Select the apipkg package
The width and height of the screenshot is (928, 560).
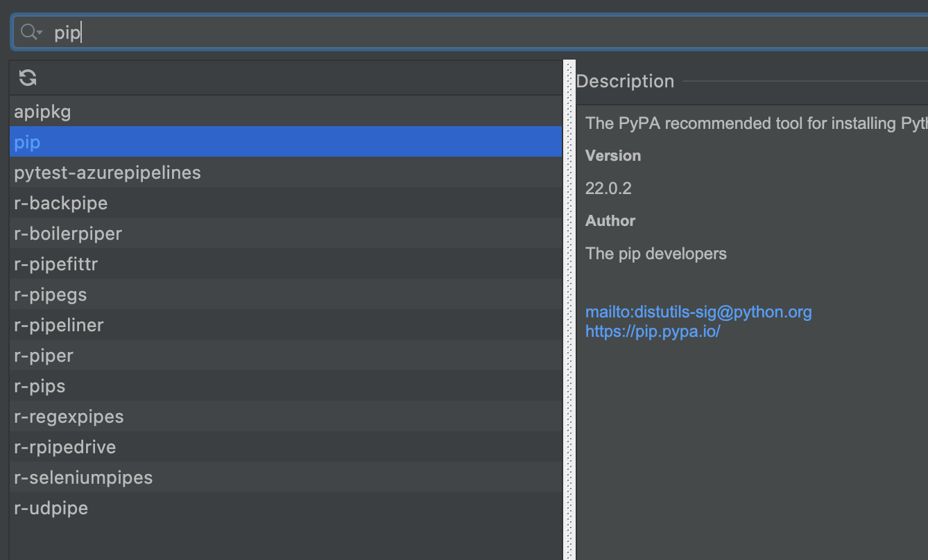(286, 111)
